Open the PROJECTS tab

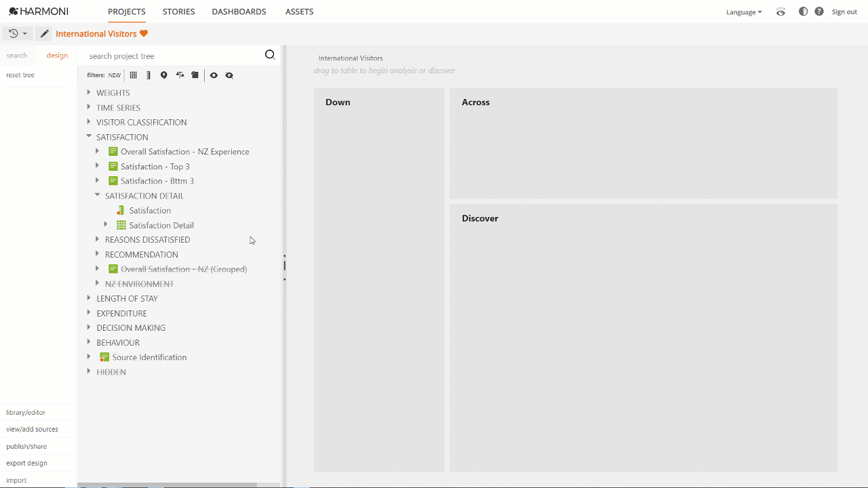(x=127, y=12)
